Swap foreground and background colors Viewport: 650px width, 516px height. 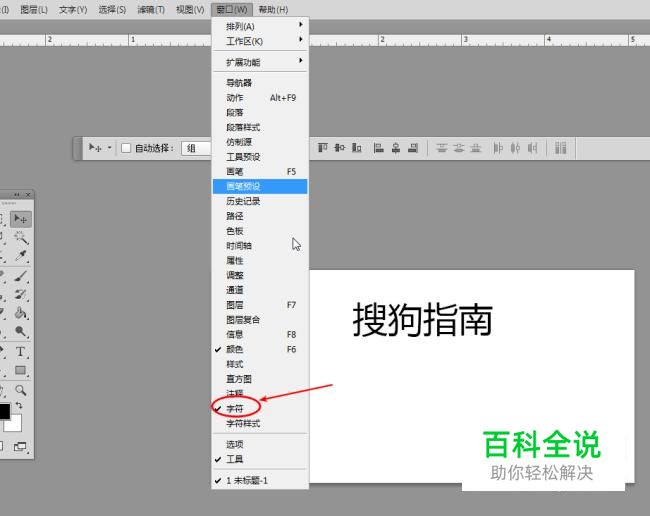19,405
